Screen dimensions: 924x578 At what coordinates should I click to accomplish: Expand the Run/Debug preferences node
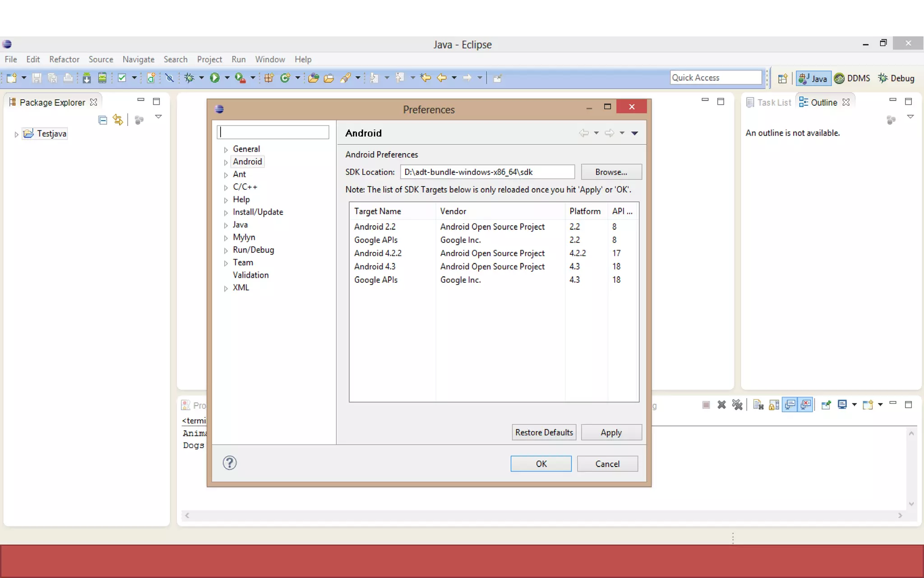[226, 251]
